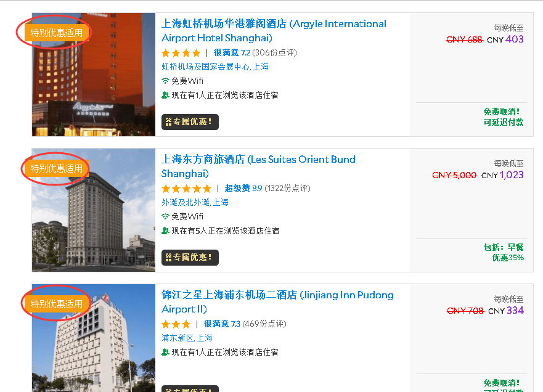Click 可延迟付款 text in Argyle listing

point(504,122)
